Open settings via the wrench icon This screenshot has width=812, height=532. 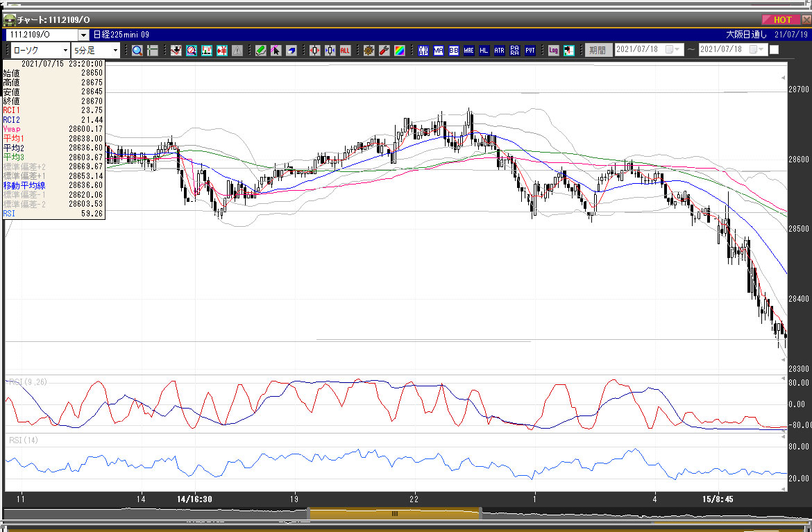[384, 50]
